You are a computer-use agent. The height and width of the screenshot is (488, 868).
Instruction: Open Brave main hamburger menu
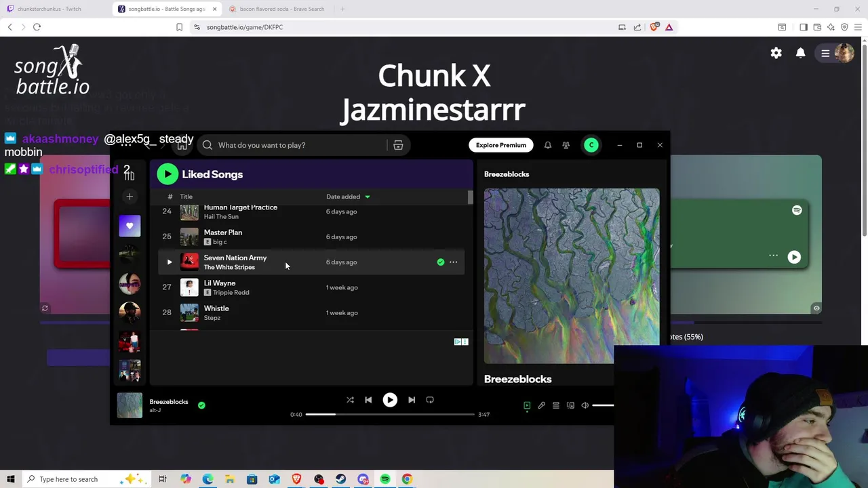(858, 27)
